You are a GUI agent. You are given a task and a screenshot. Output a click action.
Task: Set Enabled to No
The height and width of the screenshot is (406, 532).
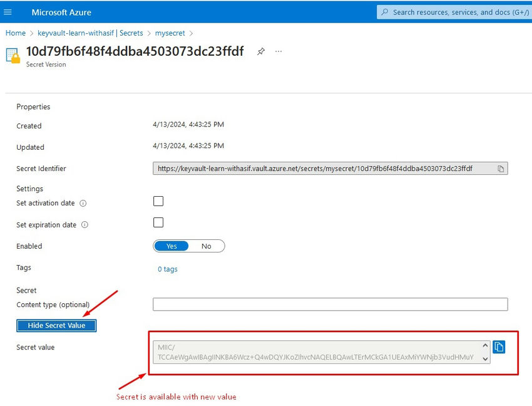click(207, 246)
